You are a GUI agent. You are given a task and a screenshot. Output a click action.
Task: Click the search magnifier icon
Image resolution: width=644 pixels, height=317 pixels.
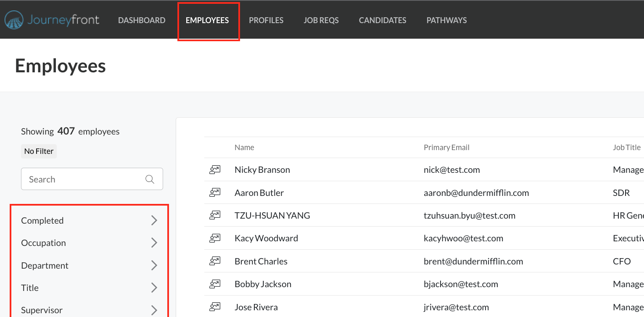[150, 179]
